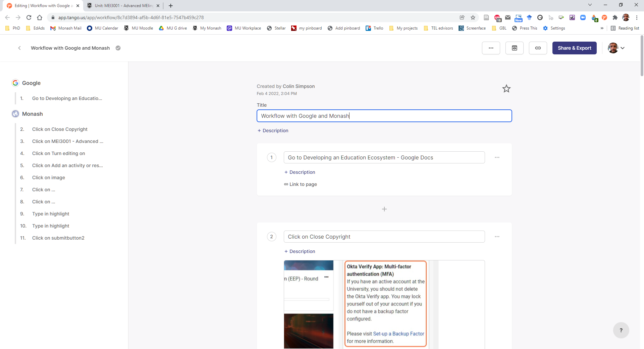The height and width of the screenshot is (349, 644).
Task: Click the screenshot capture icon button
Action: [514, 48]
